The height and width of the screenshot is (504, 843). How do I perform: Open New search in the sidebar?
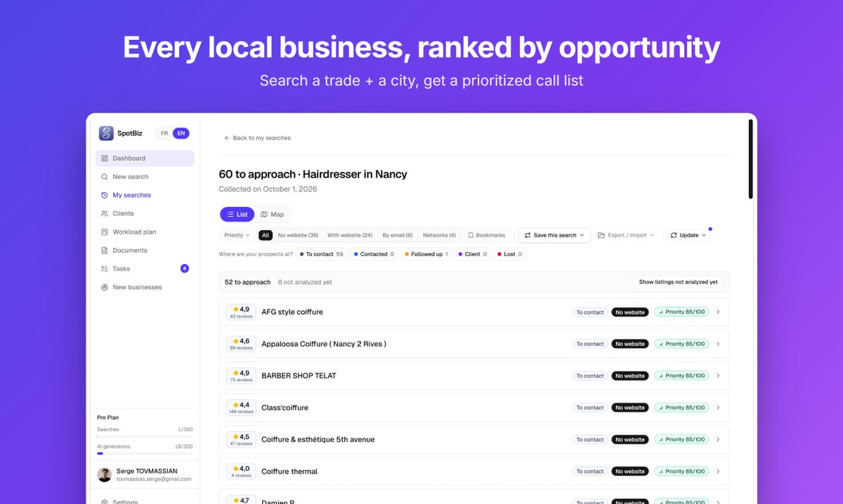click(x=145, y=177)
